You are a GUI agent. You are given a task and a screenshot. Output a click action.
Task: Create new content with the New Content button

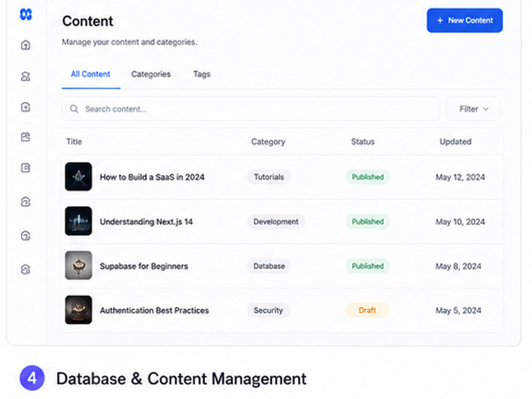[x=464, y=20]
